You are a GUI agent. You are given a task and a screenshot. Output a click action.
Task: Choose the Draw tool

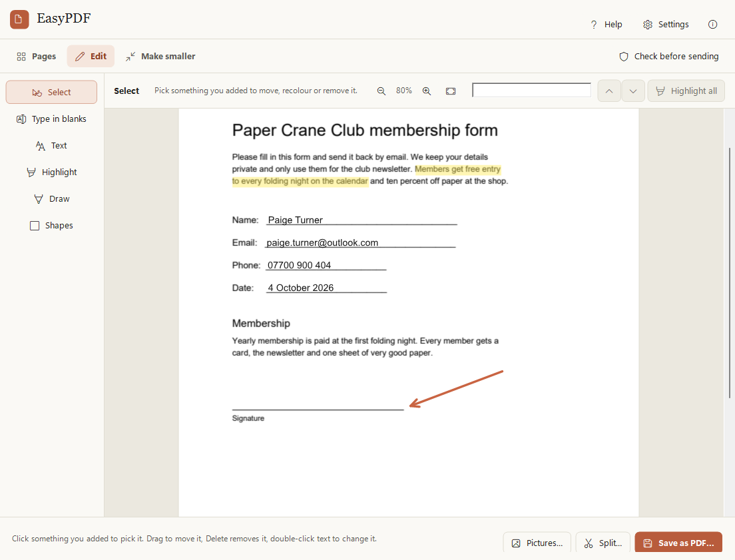tap(51, 199)
